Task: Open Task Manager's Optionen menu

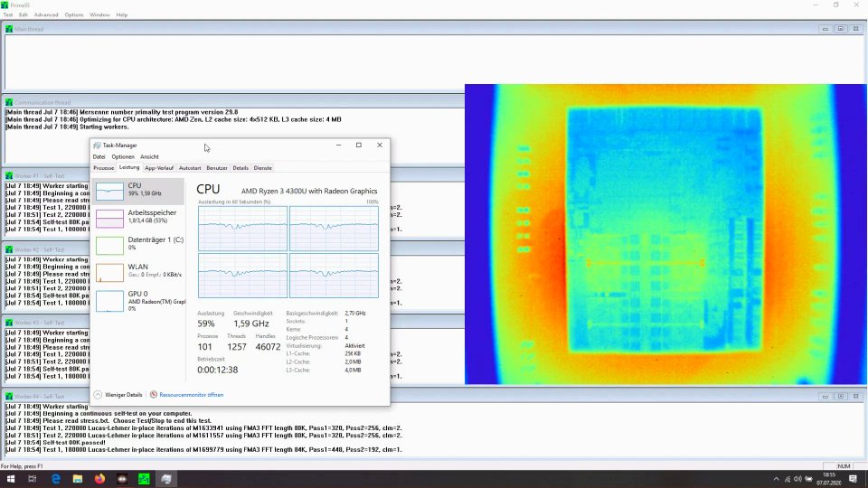Action: (x=123, y=156)
